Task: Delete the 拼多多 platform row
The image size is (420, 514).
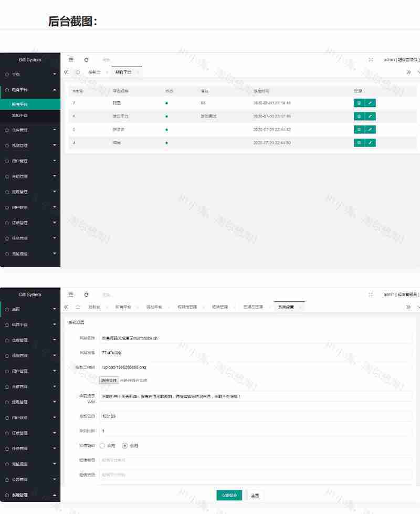Action: (x=359, y=129)
